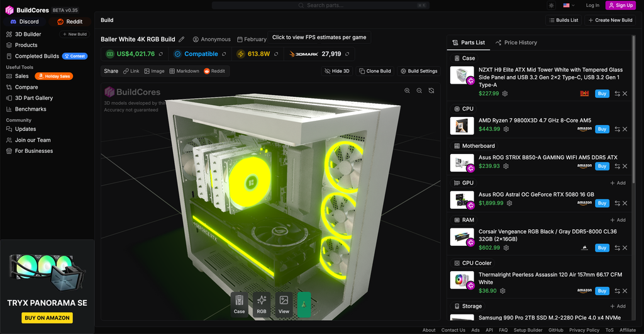Screen dimensions: 644x334
Task: Click Log In
Action: click(592, 5)
